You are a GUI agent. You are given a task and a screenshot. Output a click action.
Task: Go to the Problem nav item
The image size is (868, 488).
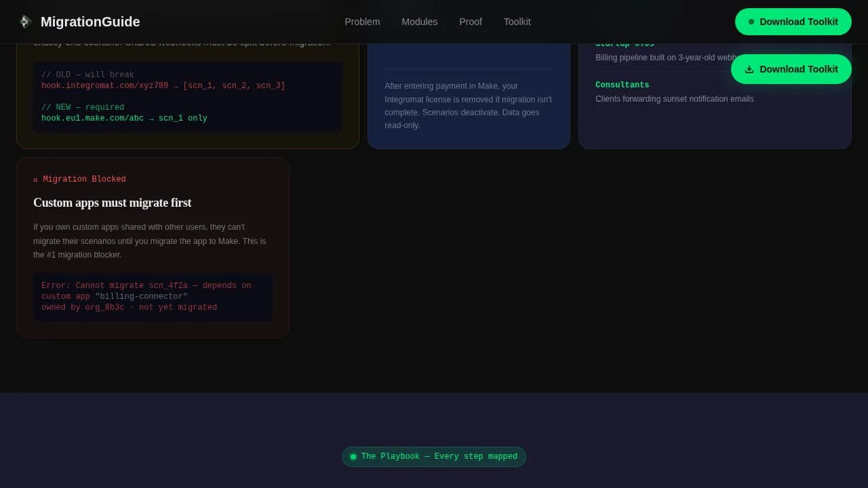pyautogui.click(x=362, y=22)
